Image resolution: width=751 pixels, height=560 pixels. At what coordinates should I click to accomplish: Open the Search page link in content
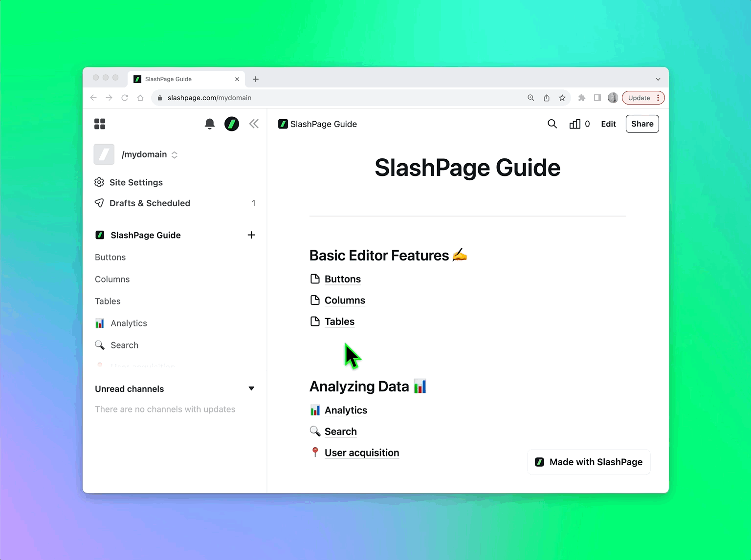click(341, 431)
